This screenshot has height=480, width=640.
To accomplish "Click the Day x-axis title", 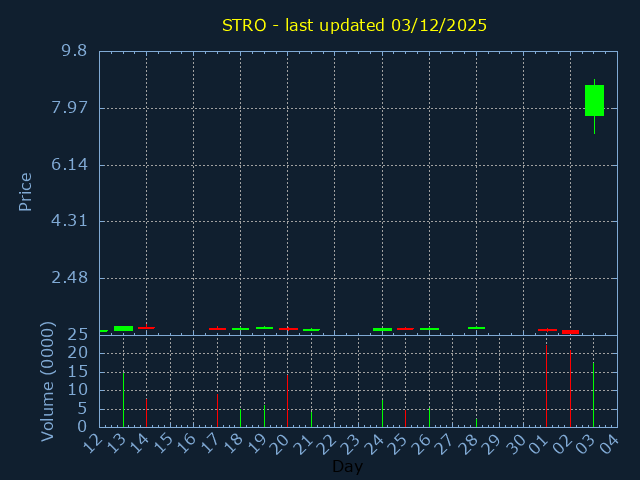I will (x=347, y=467).
